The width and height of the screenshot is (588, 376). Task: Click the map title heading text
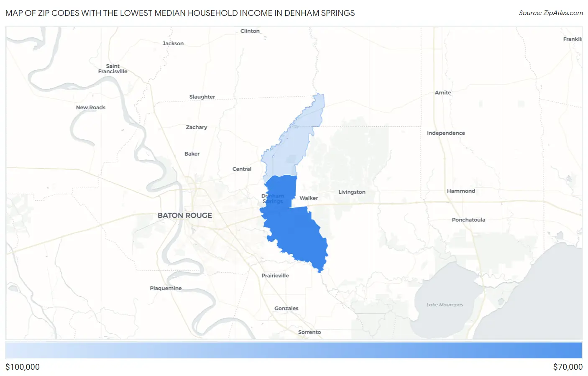click(x=180, y=13)
